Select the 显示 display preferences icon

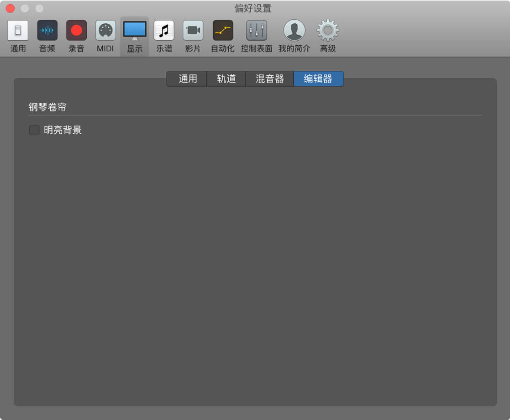tap(135, 36)
